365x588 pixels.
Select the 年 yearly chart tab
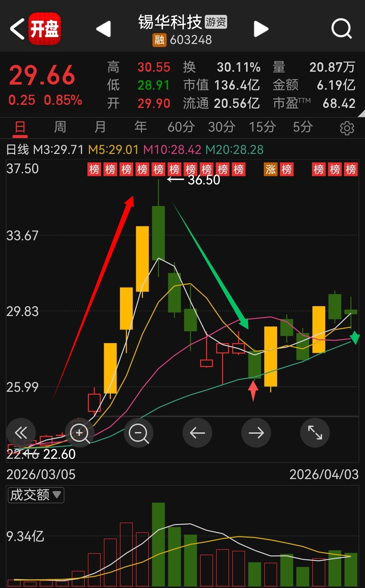pyautogui.click(x=141, y=127)
